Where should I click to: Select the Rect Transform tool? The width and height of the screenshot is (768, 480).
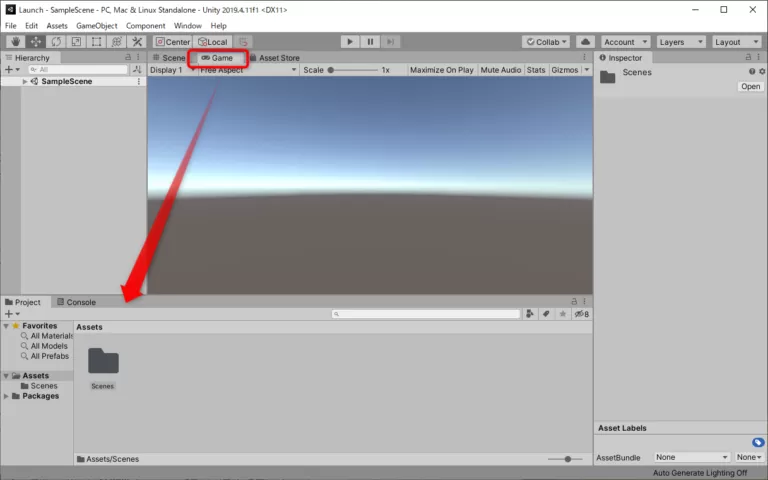96,42
